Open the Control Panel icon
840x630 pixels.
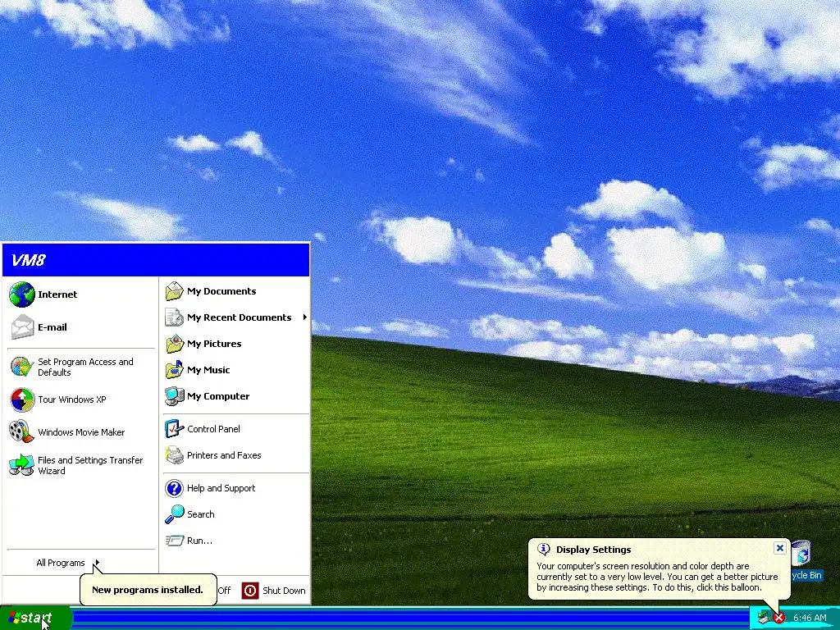[x=175, y=428]
